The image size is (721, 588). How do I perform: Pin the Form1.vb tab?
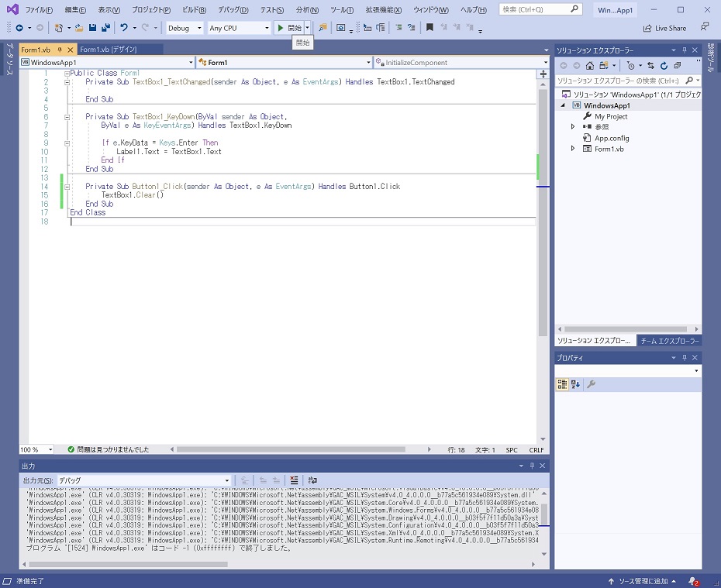click(60, 50)
